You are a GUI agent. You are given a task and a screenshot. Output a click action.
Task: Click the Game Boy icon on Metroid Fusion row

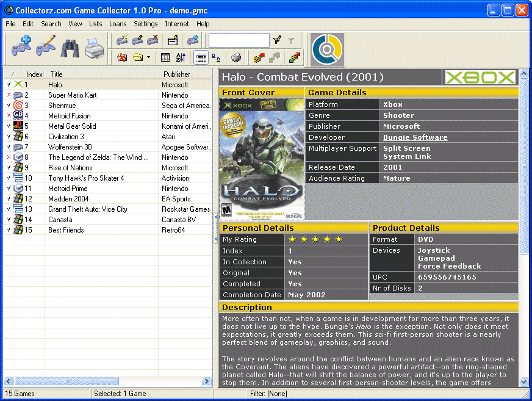(x=18, y=116)
